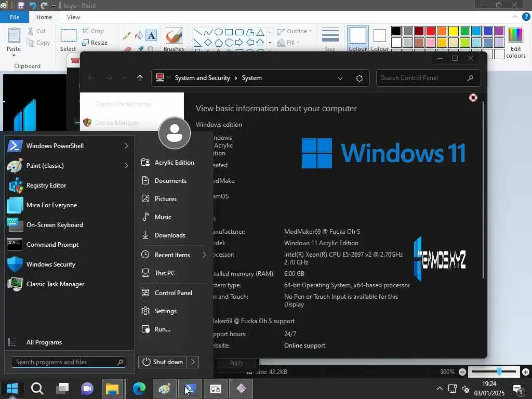Select the red colour swatch in Paint
532x399 pixels.
pyautogui.click(x=431, y=31)
